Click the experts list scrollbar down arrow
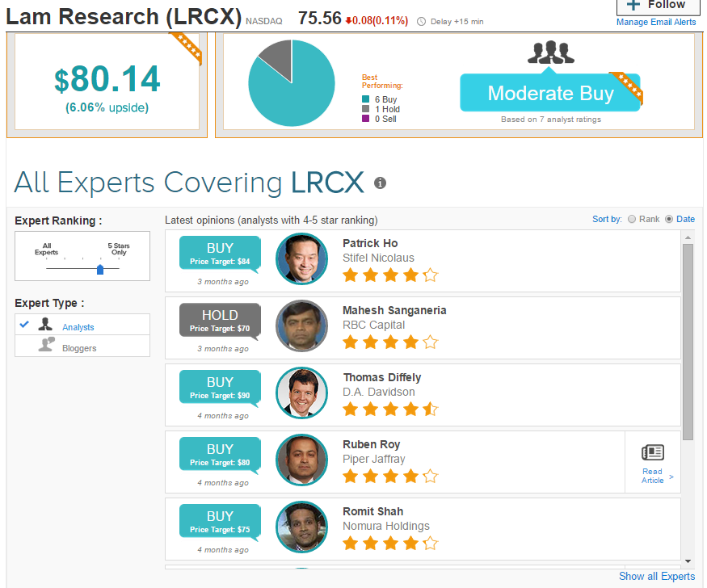The width and height of the screenshot is (707, 588). [x=688, y=561]
